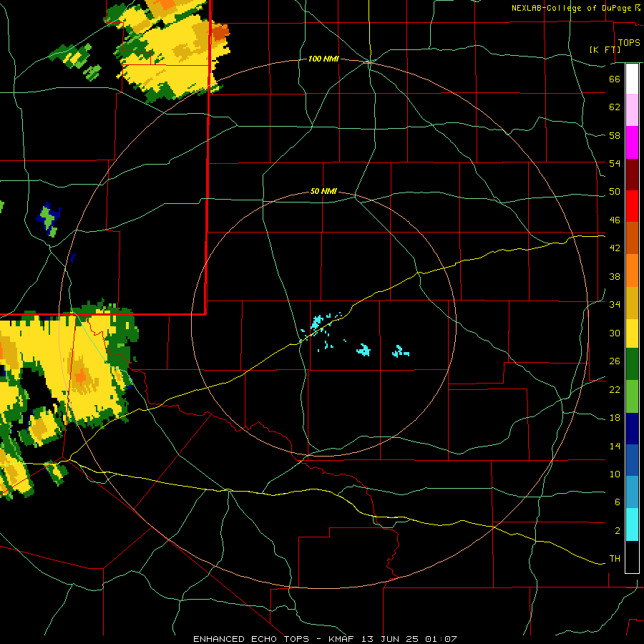Click the magenta swatch near 58 in the legend
Viewport: 644px width, 644px height.
632,142
